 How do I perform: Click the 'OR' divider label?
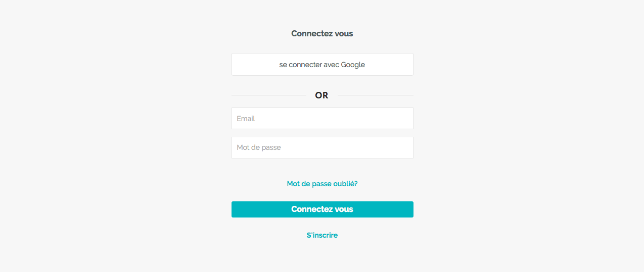pyautogui.click(x=321, y=95)
